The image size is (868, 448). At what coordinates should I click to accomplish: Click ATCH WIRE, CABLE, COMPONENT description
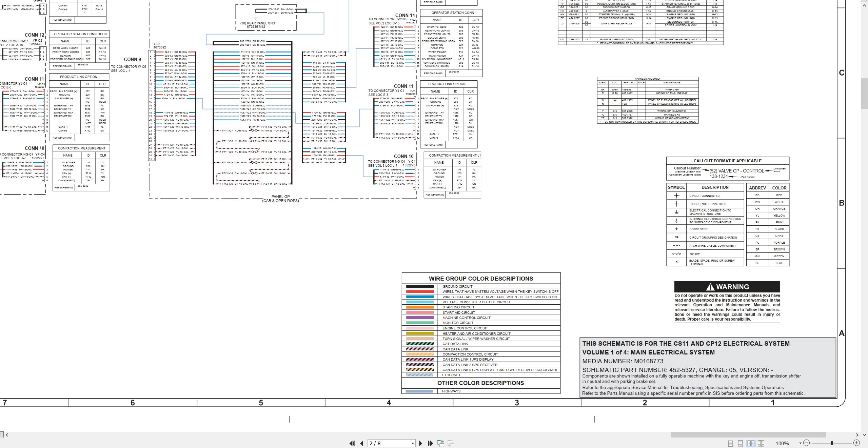[712, 246]
